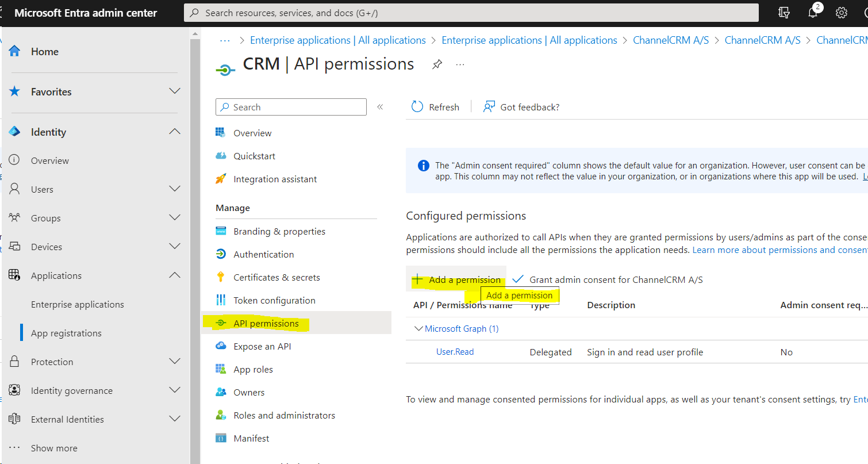Click the Protection lock icon
Viewport: 868px width, 464px height.
tap(15, 362)
